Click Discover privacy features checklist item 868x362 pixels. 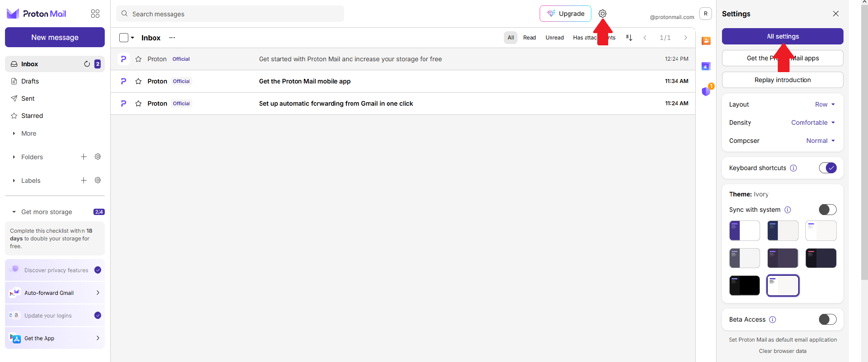(x=55, y=270)
